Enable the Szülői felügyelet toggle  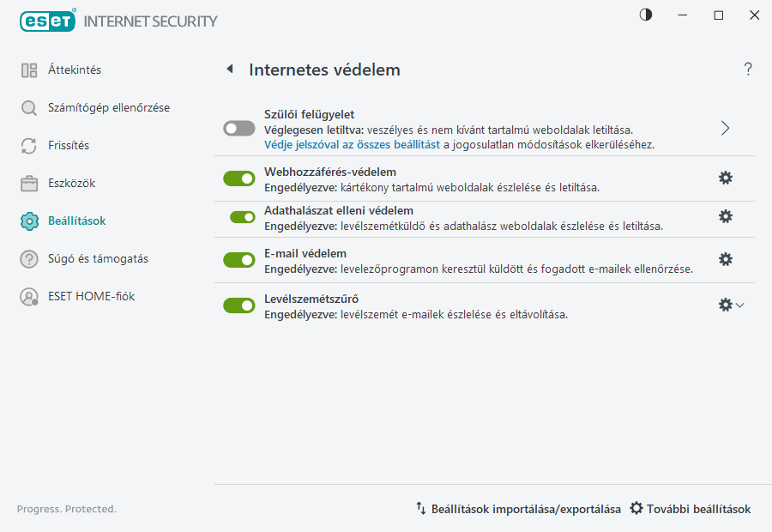[x=238, y=128]
